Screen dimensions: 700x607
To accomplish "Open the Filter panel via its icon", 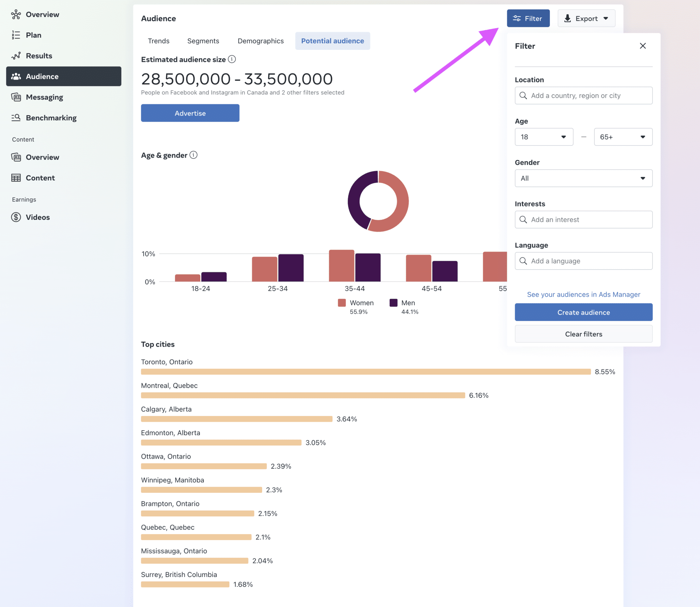I will coord(516,18).
